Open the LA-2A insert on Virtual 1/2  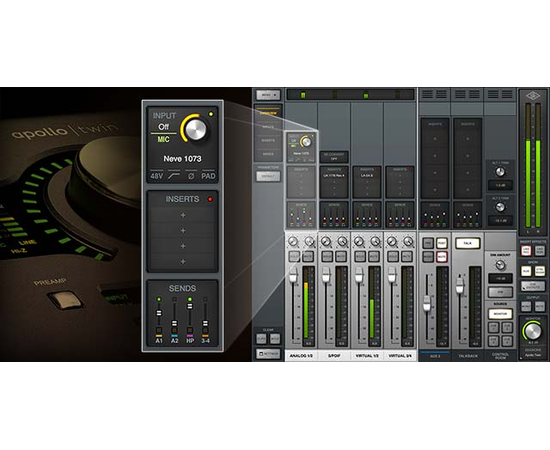point(367,175)
